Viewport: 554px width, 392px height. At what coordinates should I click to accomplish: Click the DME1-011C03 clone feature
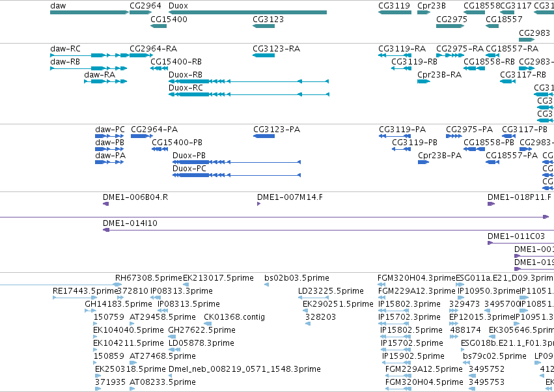(x=521, y=243)
